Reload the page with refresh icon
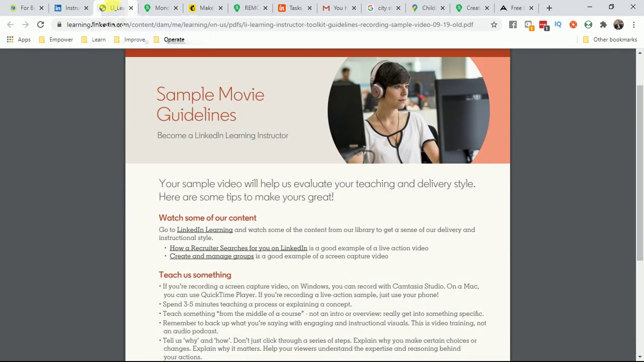The image size is (644, 362). tap(41, 24)
